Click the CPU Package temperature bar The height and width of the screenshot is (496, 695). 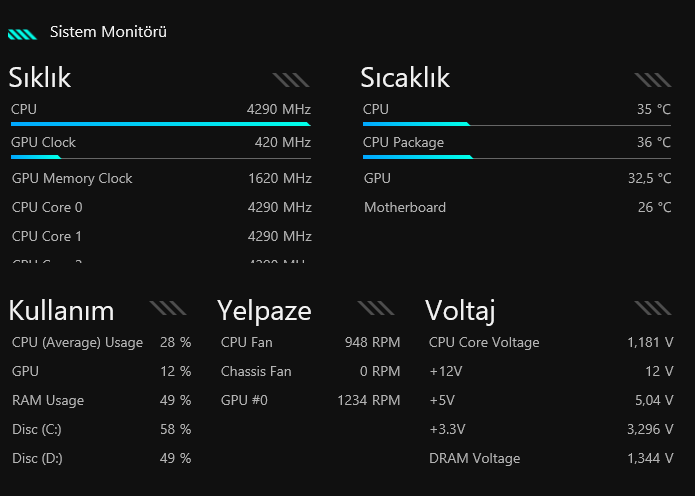tap(516, 157)
